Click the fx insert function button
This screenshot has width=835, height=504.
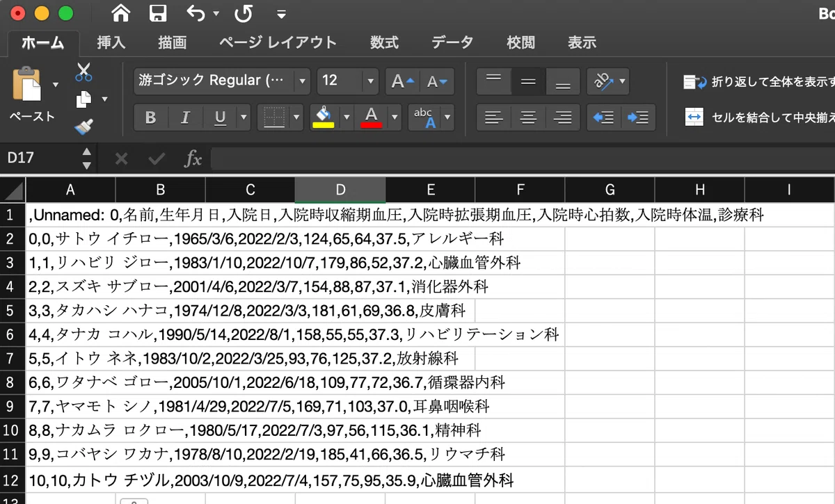click(193, 158)
